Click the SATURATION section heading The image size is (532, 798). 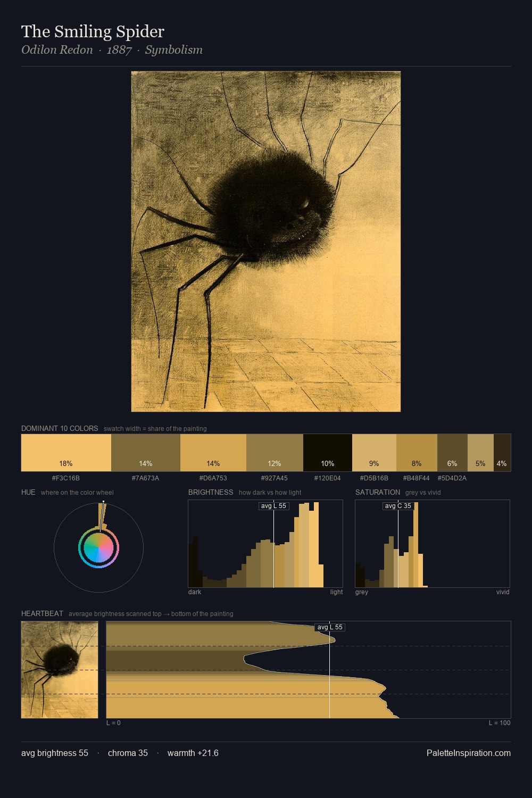378,492
